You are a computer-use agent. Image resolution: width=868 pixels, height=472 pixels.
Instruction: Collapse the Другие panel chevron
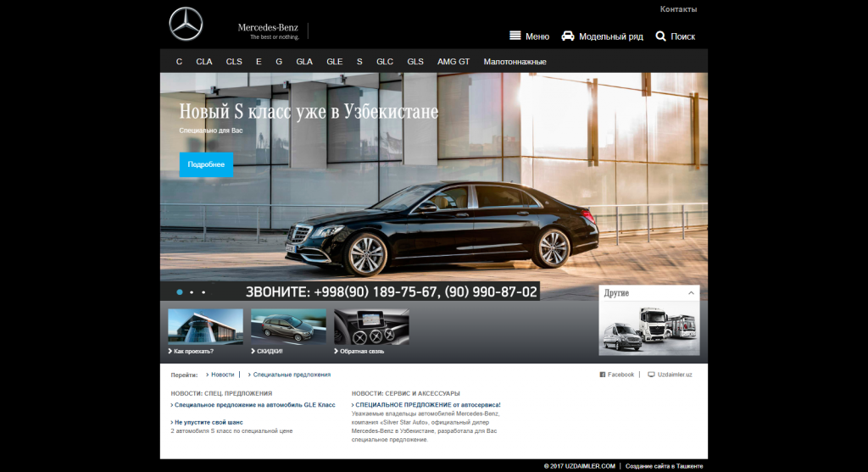click(691, 292)
